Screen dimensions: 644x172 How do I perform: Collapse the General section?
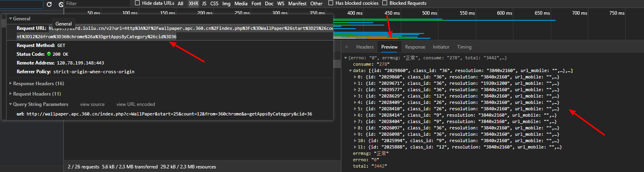point(11,19)
